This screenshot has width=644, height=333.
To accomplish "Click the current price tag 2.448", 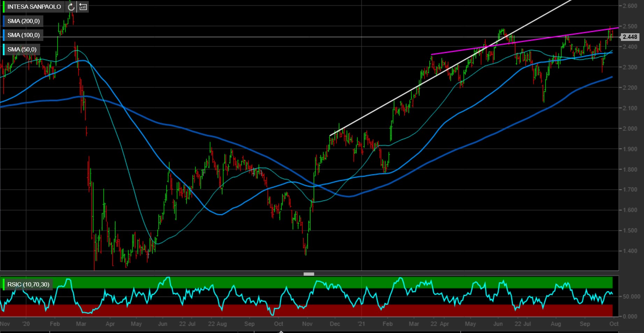I will click(630, 37).
